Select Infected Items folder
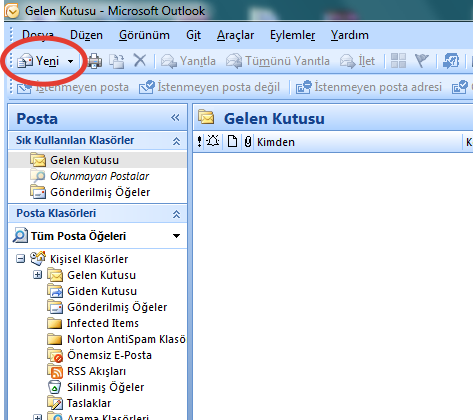This screenshot has height=420, width=473. pyautogui.click(x=103, y=323)
